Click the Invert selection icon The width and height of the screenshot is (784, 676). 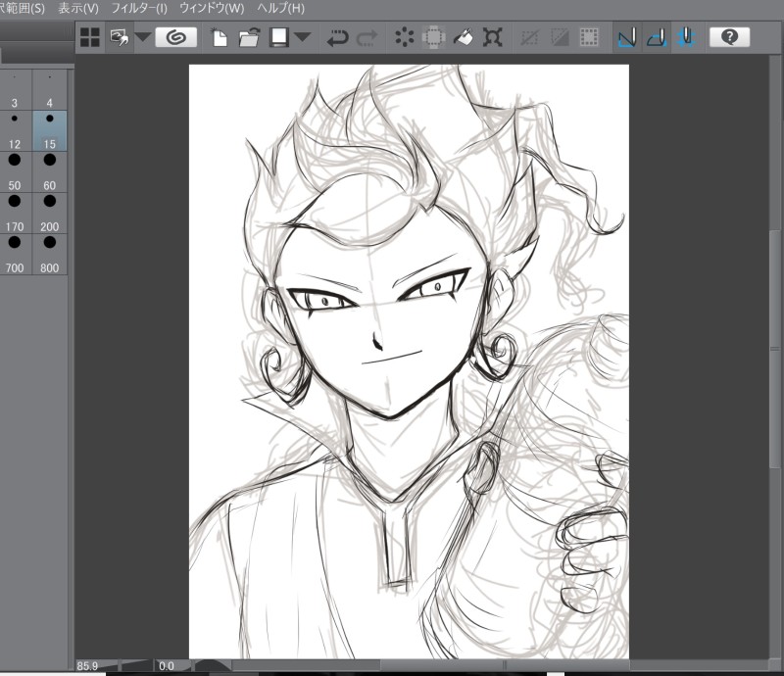560,37
